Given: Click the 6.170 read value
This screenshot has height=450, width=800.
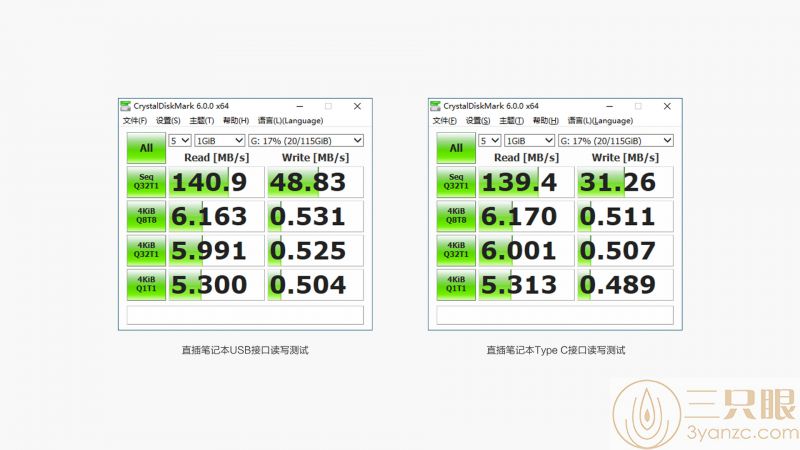Looking at the screenshot, I should click(526, 216).
